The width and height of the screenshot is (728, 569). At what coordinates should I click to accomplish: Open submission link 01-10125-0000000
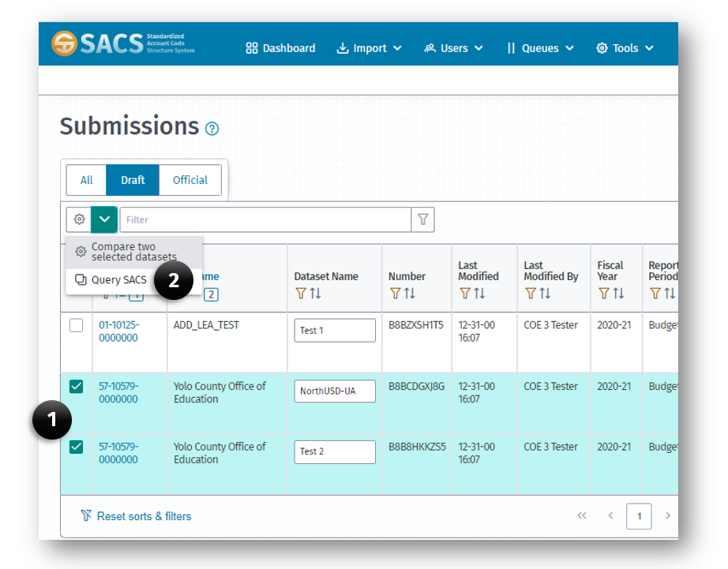pyautogui.click(x=118, y=330)
